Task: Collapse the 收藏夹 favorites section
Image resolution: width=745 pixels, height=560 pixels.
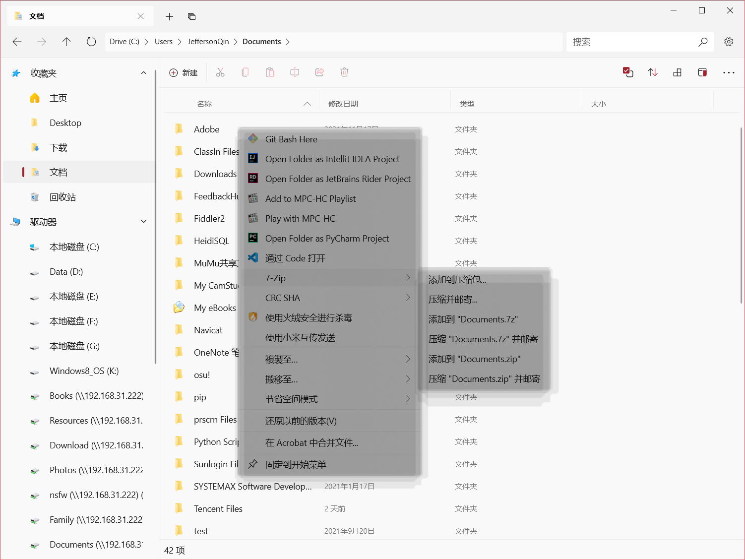Action: coord(144,73)
